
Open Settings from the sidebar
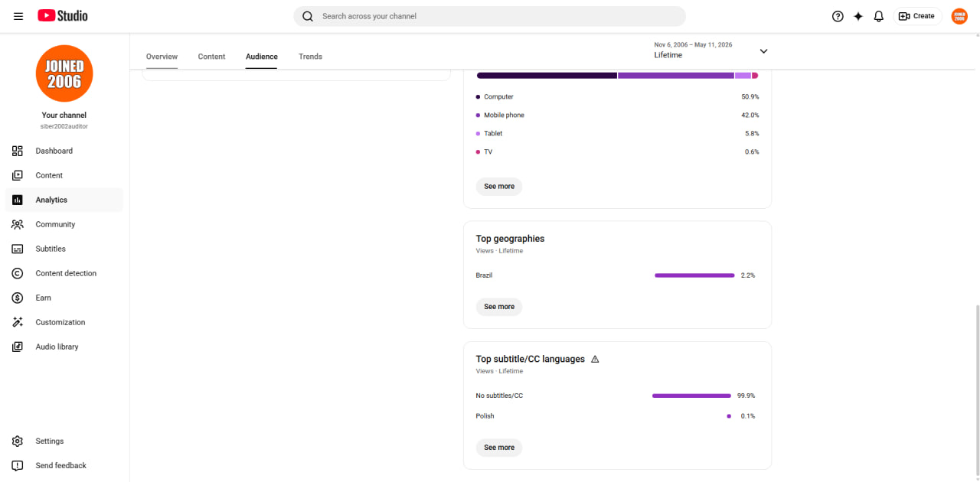pyautogui.click(x=64, y=441)
